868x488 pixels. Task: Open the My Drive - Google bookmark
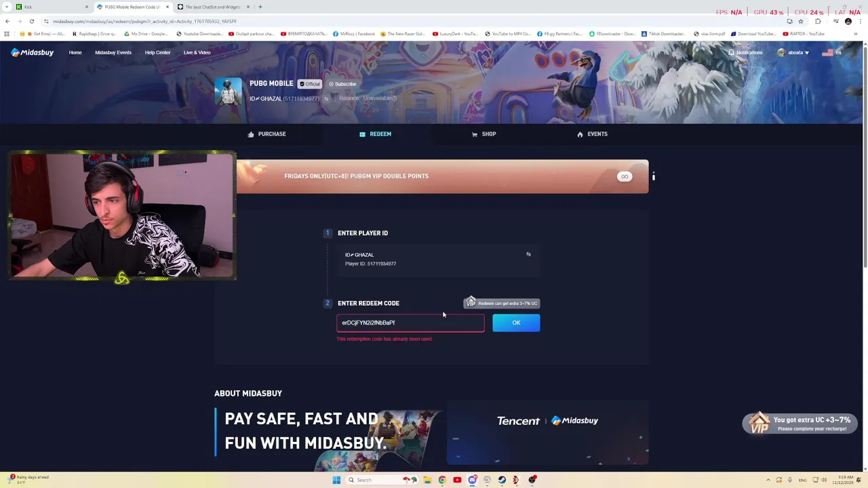click(146, 34)
